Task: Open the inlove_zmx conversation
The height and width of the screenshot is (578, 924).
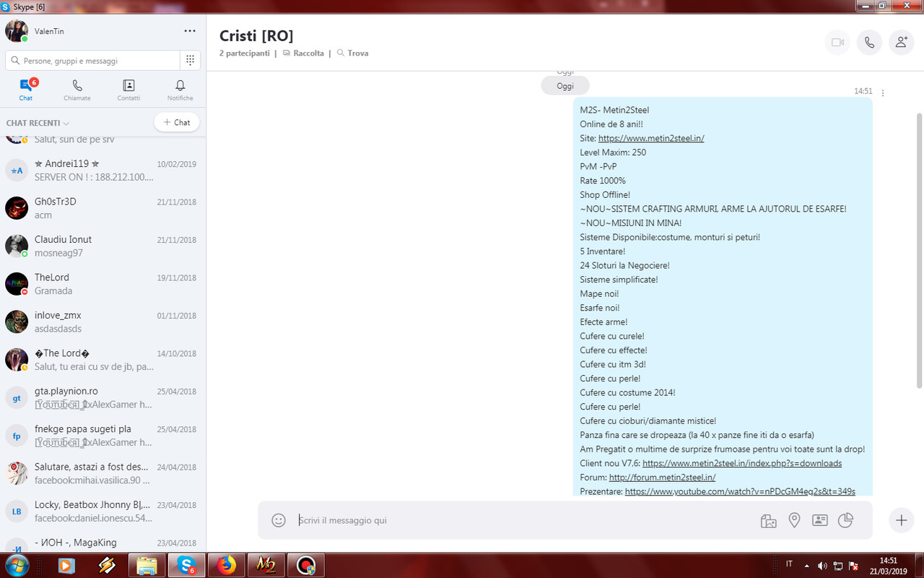Action: tap(103, 322)
